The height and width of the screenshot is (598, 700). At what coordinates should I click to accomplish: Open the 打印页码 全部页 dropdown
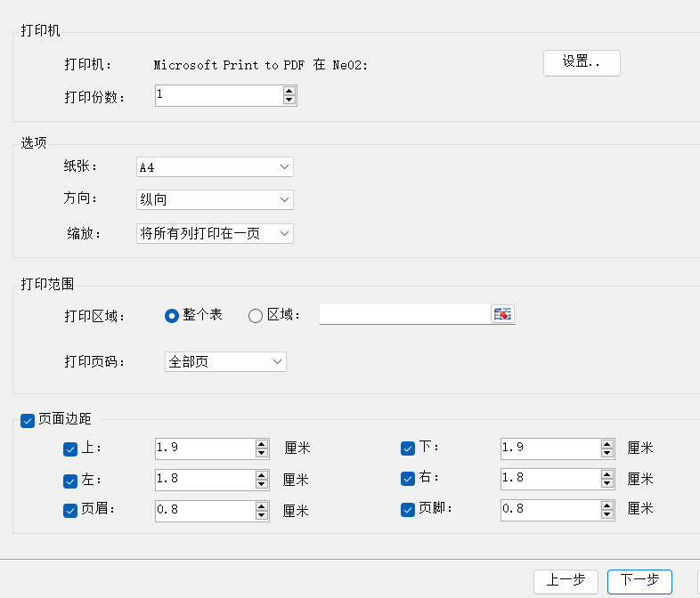point(225,361)
